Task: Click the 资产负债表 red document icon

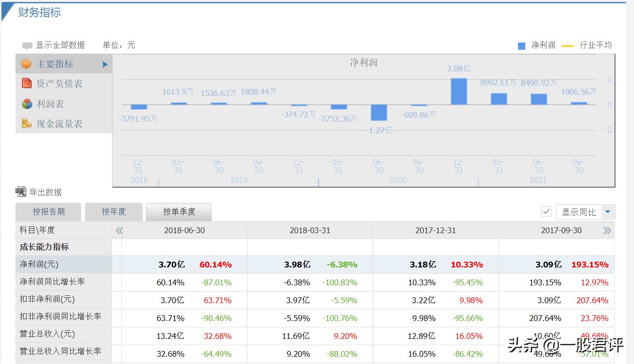Action: (27, 84)
